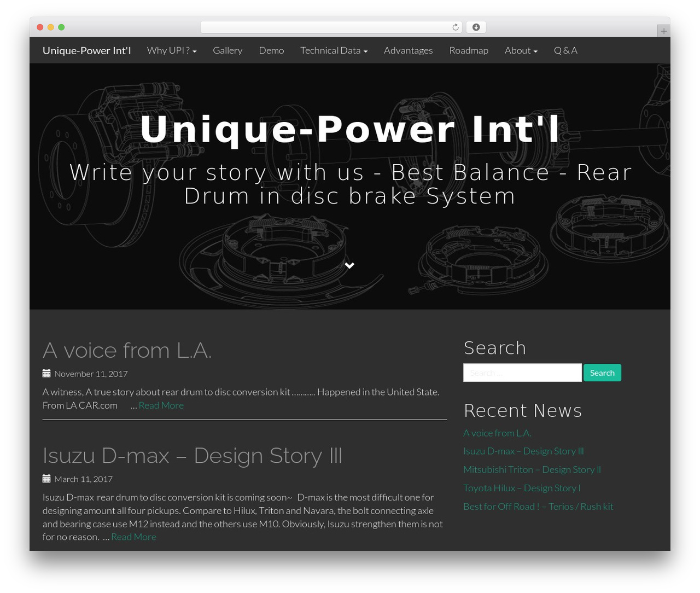Maximize the browser window with green button

(61, 27)
